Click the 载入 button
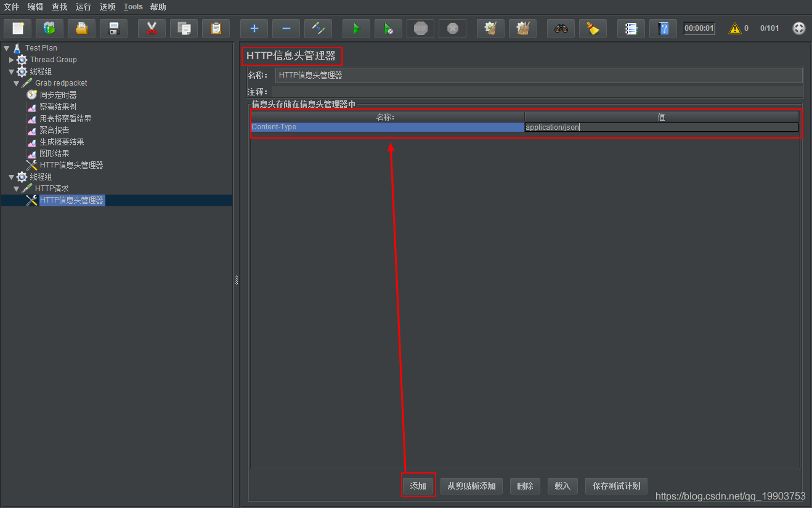The height and width of the screenshot is (508, 812). [x=562, y=486]
